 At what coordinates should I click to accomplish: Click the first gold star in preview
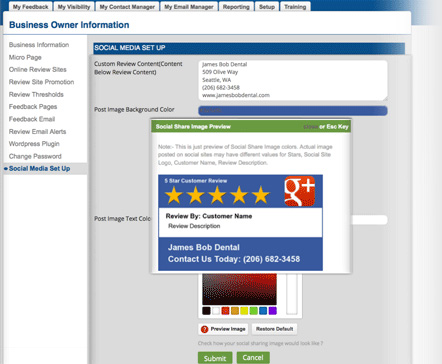174,195
